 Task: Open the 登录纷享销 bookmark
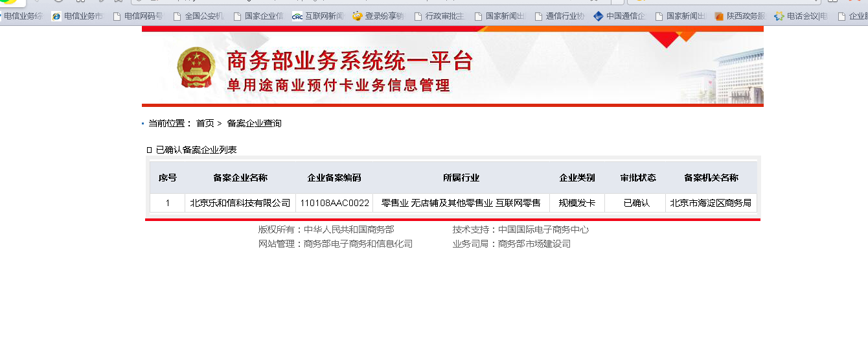click(x=378, y=16)
